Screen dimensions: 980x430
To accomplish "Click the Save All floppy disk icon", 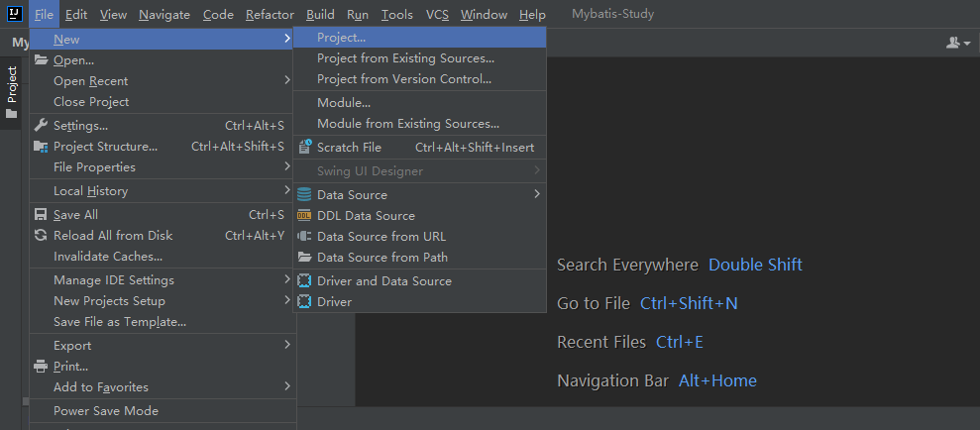I will tap(41, 215).
